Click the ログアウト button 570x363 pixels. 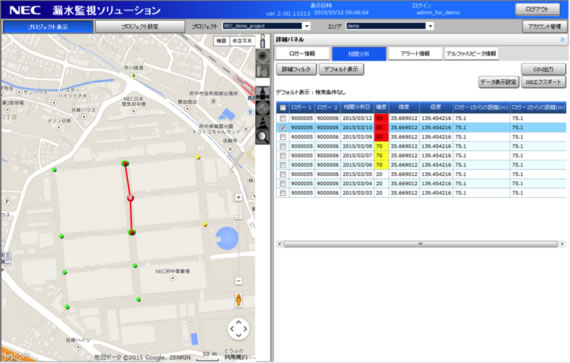point(537,9)
